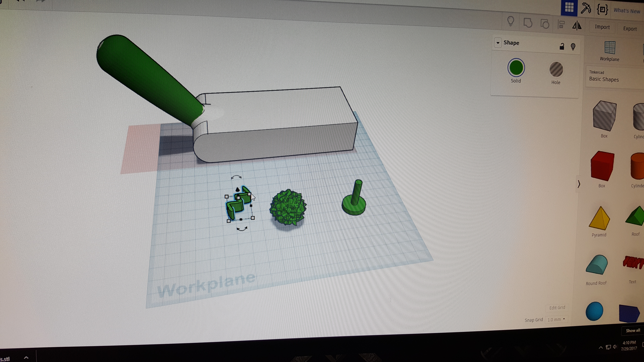The image size is (644, 362).
Task: Switch to the 3D design grid view
Action: [569, 8]
